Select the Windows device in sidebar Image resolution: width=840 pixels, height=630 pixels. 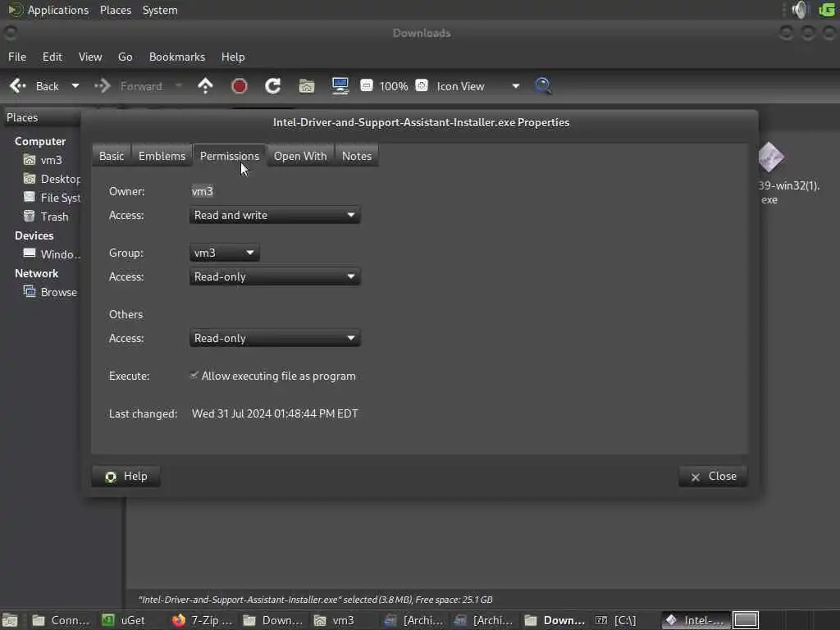(x=51, y=254)
